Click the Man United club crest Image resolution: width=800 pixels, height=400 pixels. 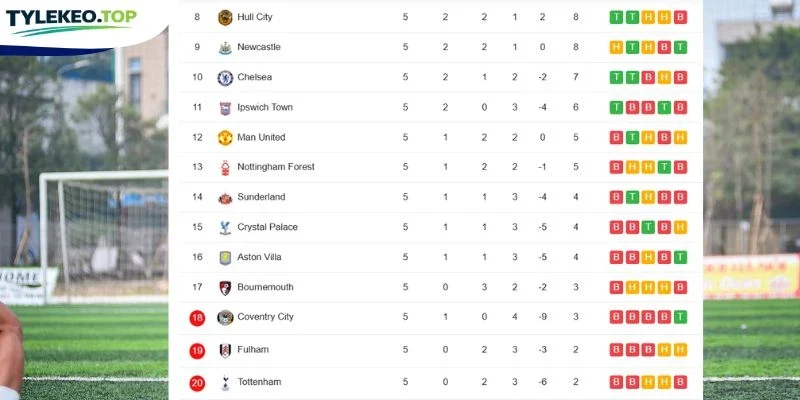225,138
